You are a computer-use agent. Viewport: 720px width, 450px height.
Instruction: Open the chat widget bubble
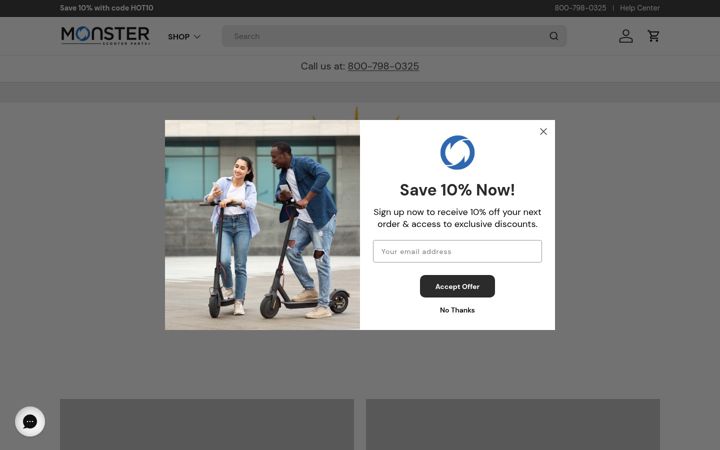coord(30,422)
